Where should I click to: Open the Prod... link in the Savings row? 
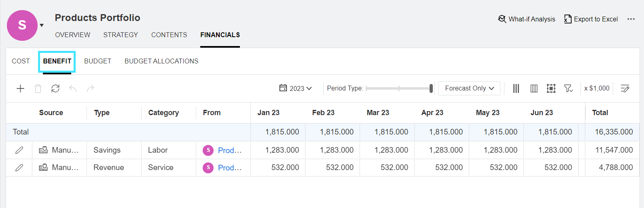[229, 150]
